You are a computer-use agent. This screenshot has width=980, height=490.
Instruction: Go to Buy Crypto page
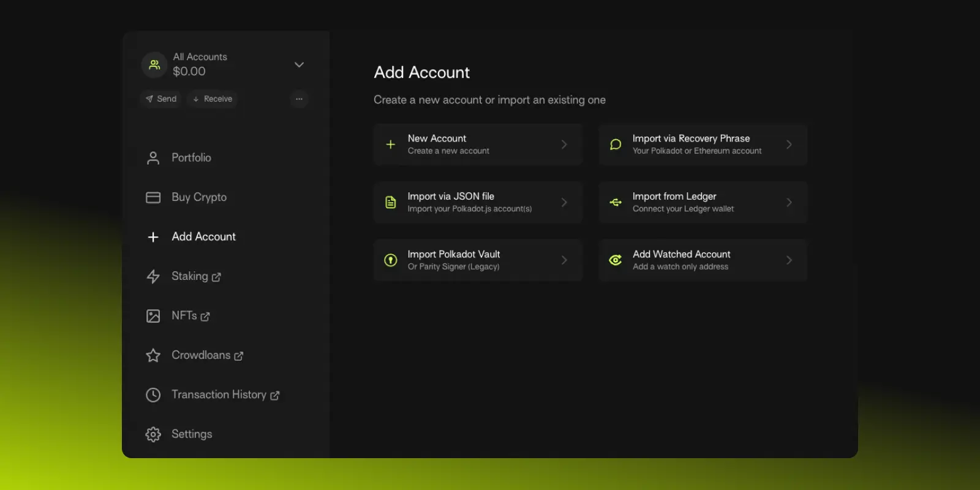pyautogui.click(x=199, y=197)
